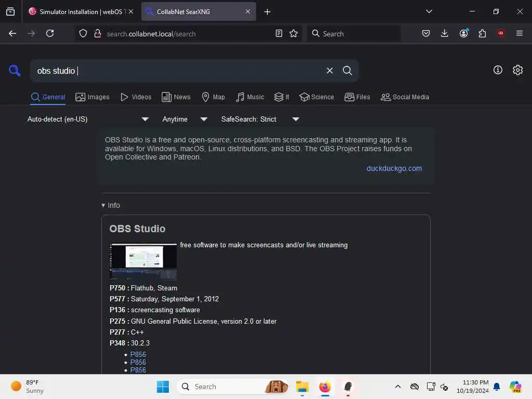
Task: Select the Map search category
Action: click(213, 97)
